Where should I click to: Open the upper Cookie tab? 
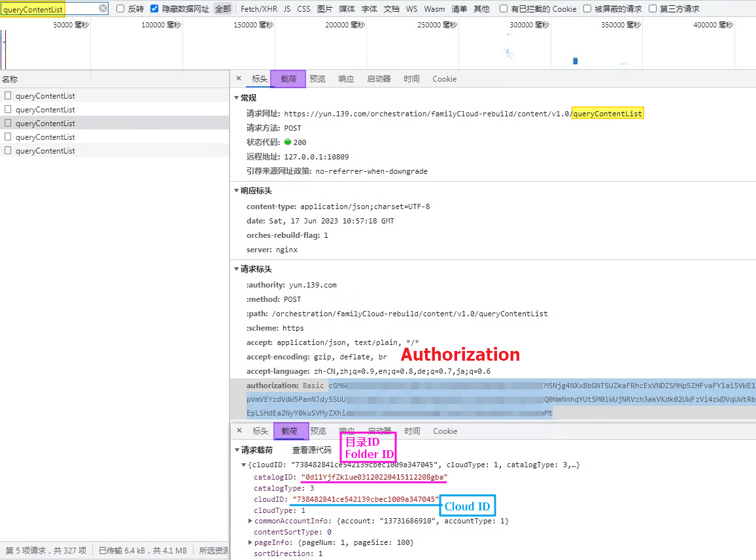click(444, 79)
